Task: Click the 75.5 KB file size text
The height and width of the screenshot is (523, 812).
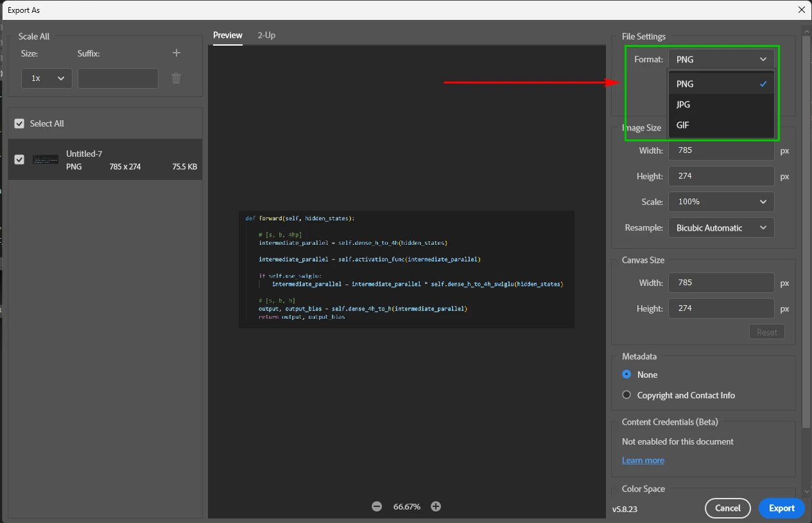Action: (x=185, y=166)
